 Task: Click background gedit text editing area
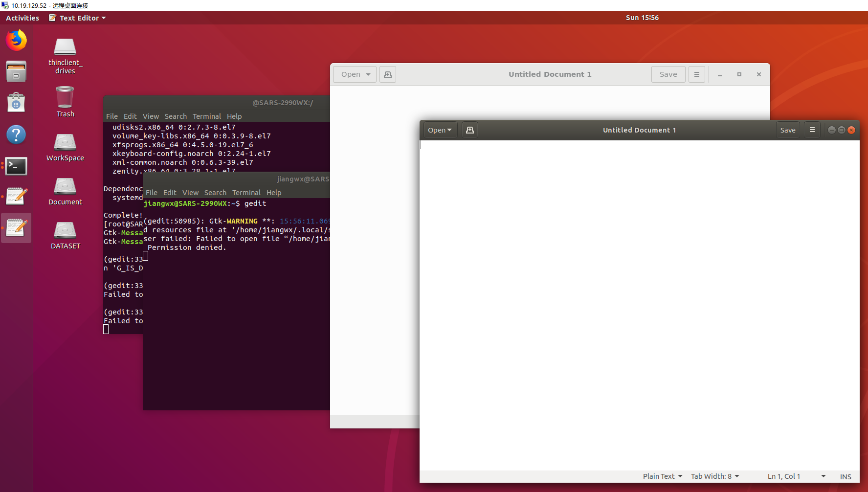[375, 250]
